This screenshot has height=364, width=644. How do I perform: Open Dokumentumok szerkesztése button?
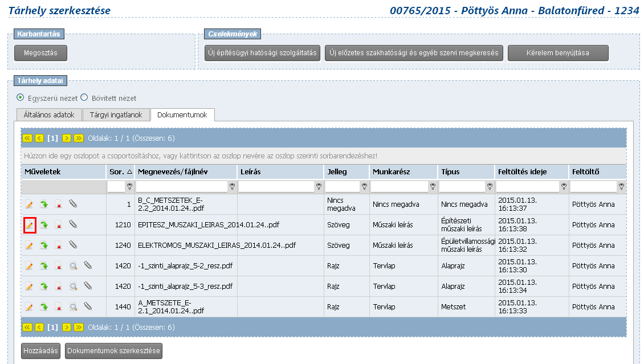[114, 351]
